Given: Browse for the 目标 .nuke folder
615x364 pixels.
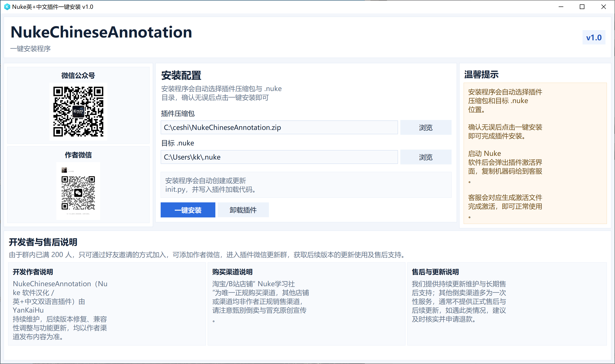Looking at the screenshot, I should click(x=426, y=157).
